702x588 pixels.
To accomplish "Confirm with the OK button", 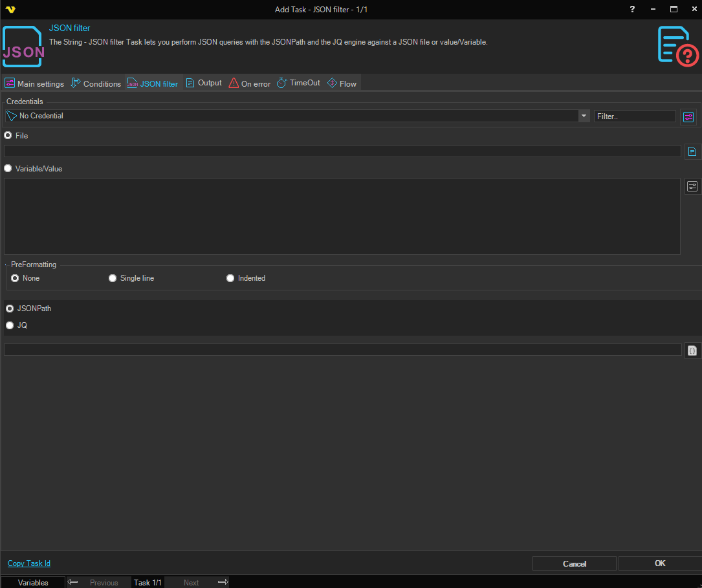I will (x=660, y=563).
